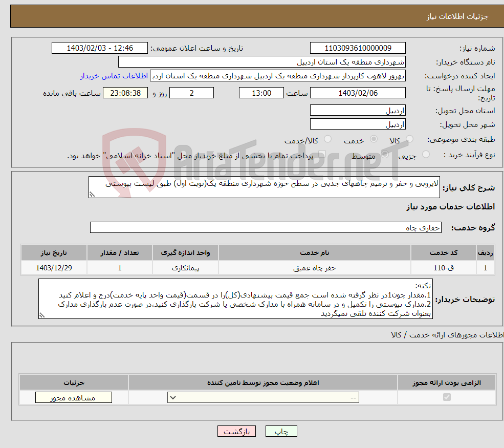Open اطلاعات تماس خریدار link
The width and height of the screenshot is (504, 448).
tap(114, 76)
